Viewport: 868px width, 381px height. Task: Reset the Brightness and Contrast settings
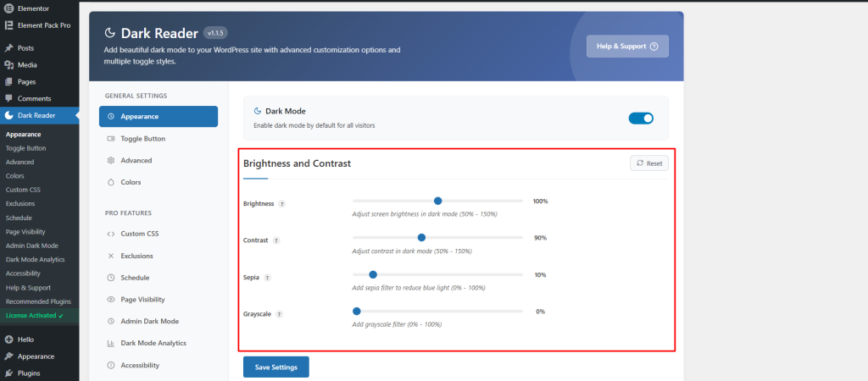[649, 163]
